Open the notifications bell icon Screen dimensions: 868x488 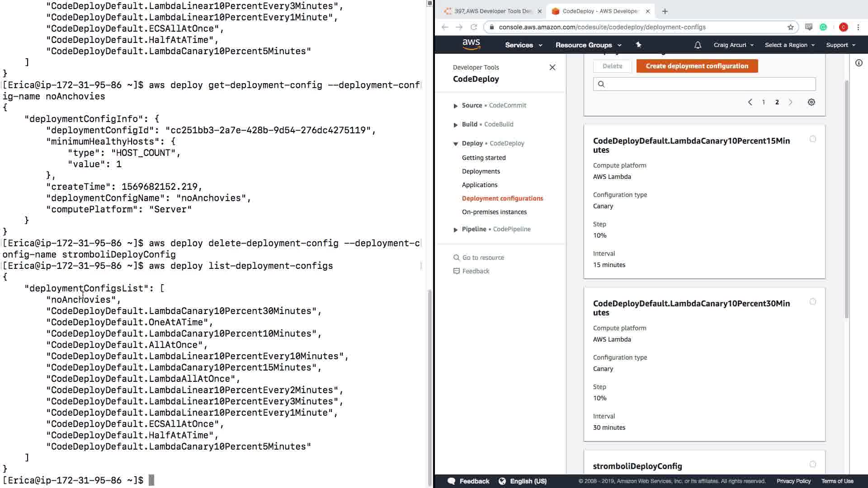click(x=698, y=45)
